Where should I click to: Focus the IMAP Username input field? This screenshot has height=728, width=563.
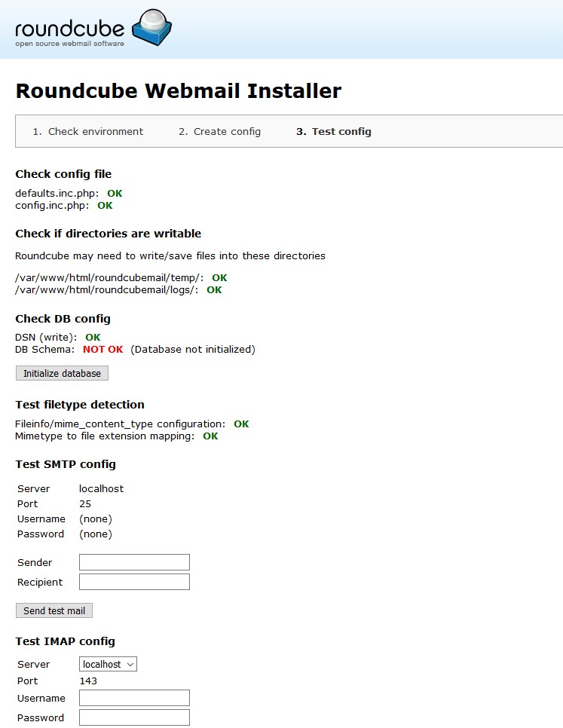135,698
